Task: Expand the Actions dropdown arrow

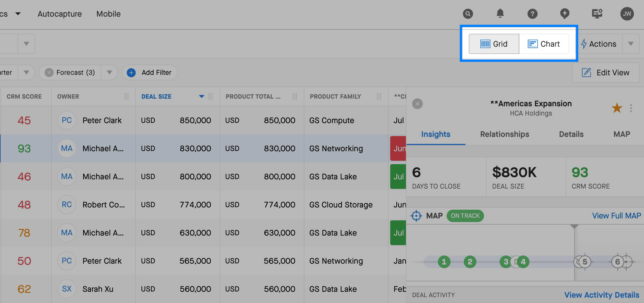Action: coord(631,44)
